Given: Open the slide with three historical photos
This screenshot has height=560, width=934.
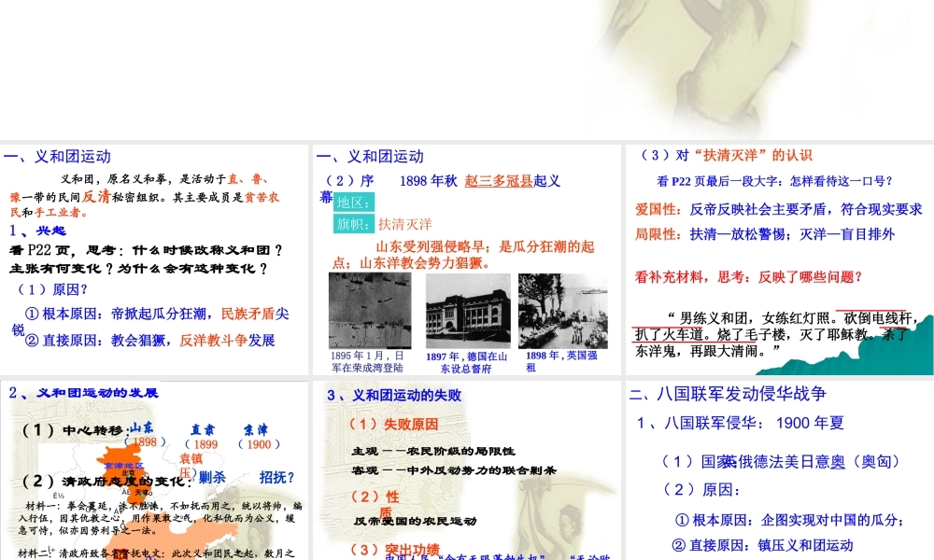Looking at the screenshot, I should pos(466,259).
